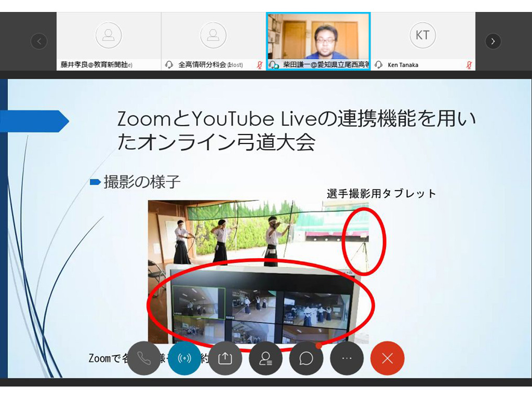This screenshot has height=399, width=532.
Task: Click avatar placeholder of 藤井孝良
Action: pyautogui.click(x=108, y=35)
